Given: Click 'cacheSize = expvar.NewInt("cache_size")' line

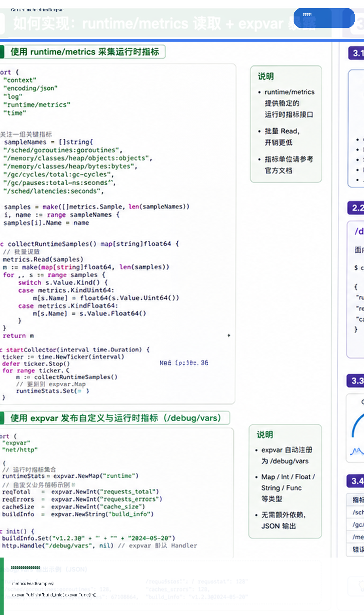Looking at the screenshot, I should [74, 507].
